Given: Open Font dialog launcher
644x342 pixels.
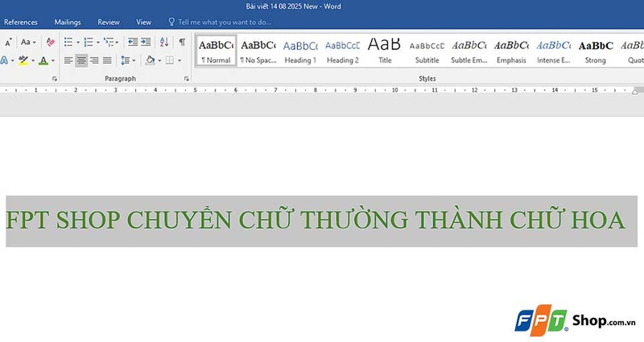Looking at the screenshot, I should [55, 78].
